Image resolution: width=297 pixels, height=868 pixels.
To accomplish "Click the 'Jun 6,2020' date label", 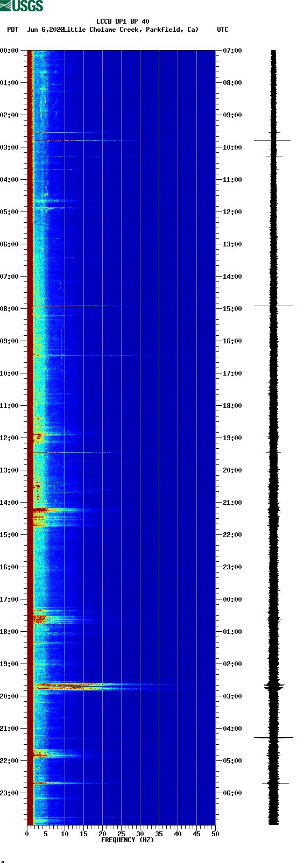I will (45, 30).
